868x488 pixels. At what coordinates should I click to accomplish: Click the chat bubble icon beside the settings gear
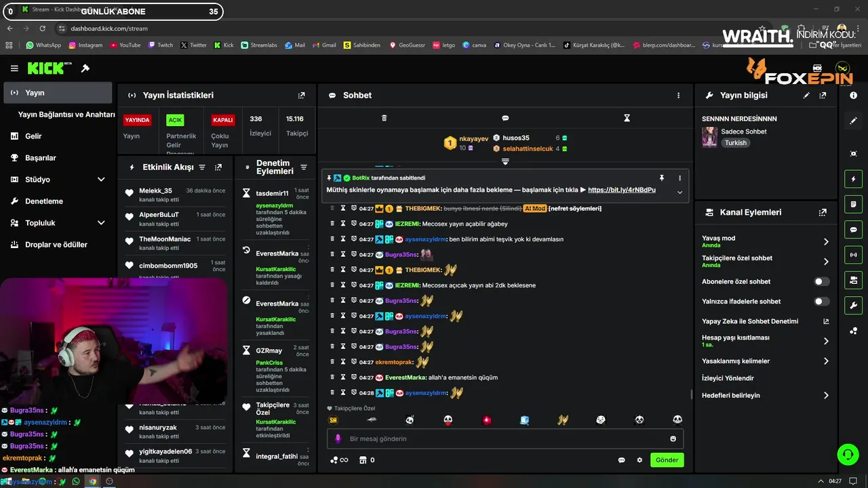pos(621,460)
